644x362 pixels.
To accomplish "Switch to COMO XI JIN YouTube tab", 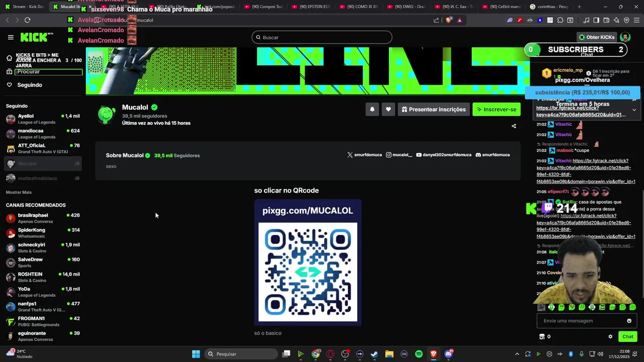I will point(358,7).
